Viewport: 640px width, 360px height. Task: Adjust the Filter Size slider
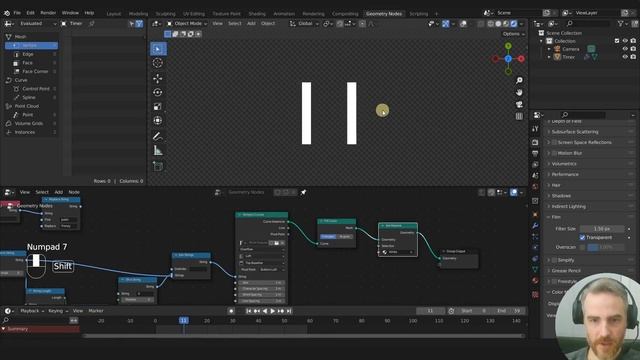pos(602,229)
